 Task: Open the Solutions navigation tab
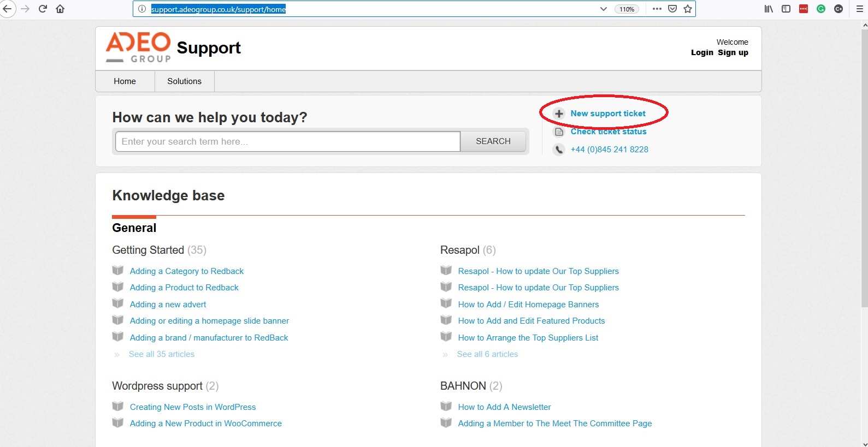[184, 81]
